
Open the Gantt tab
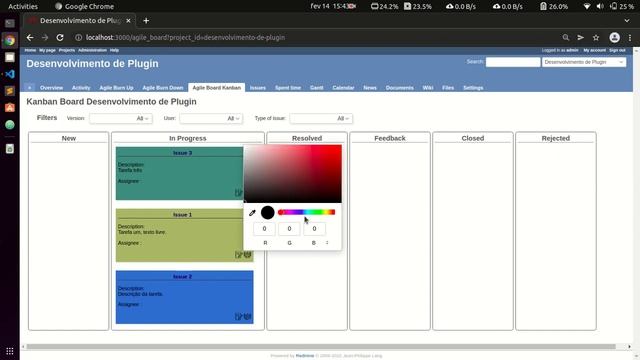pos(316,88)
